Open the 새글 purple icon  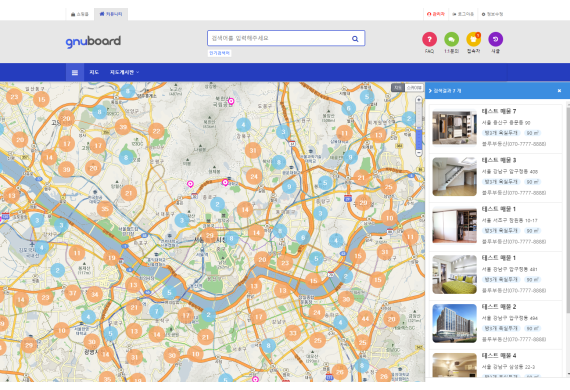(x=495, y=39)
